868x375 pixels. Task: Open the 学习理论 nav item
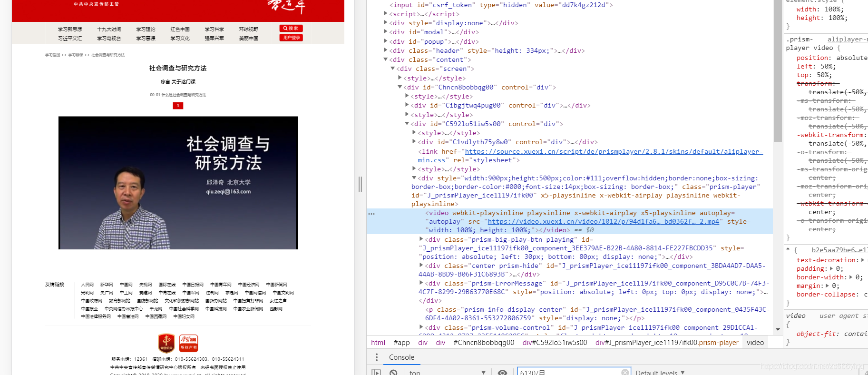click(x=146, y=30)
